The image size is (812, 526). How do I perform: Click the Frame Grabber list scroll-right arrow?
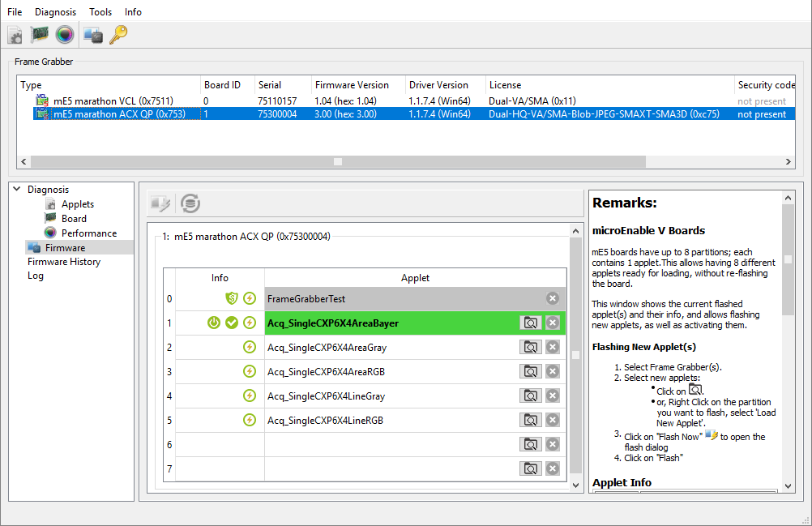pyautogui.click(x=788, y=161)
